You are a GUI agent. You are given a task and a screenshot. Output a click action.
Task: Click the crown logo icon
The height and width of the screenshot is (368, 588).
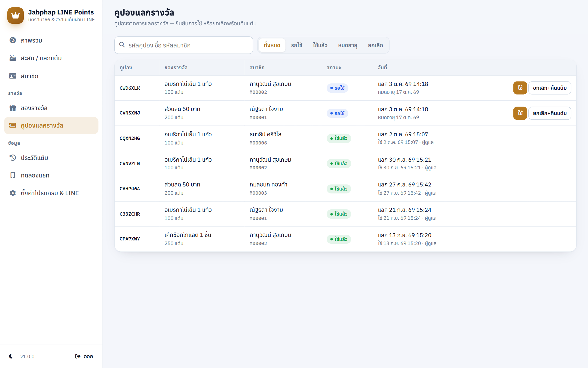click(x=16, y=16)
